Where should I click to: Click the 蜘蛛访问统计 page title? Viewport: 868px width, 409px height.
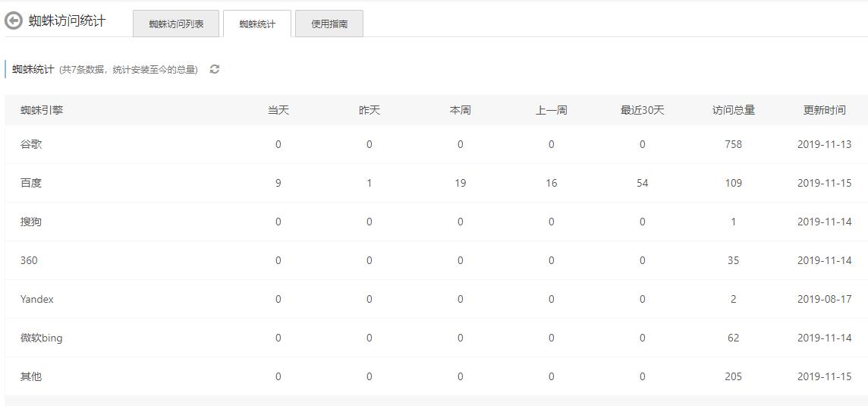tap(67, 21)
